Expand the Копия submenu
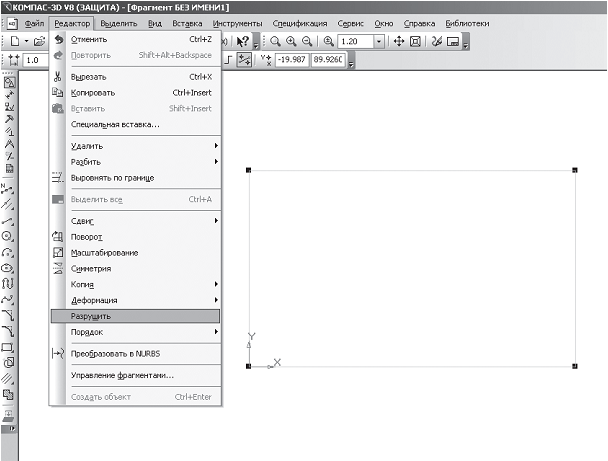This screenshot has height=461, width=608. click(x=216, y=284)
